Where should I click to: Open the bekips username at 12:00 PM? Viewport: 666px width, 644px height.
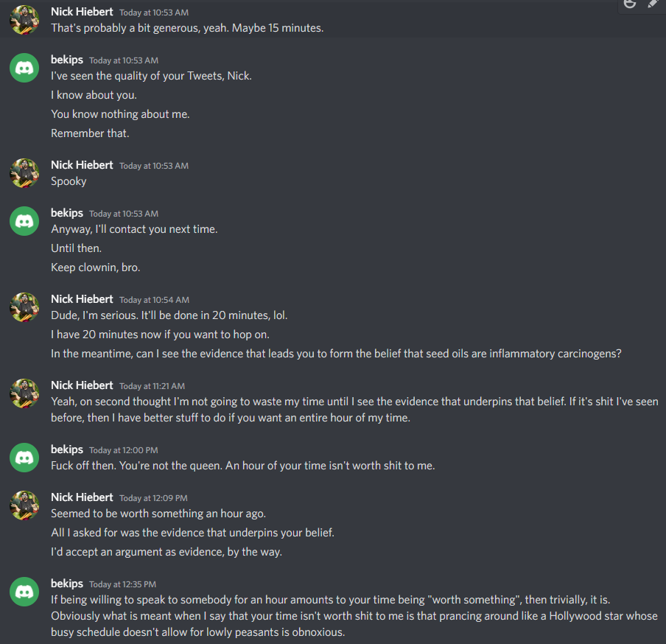click(67, 449)
